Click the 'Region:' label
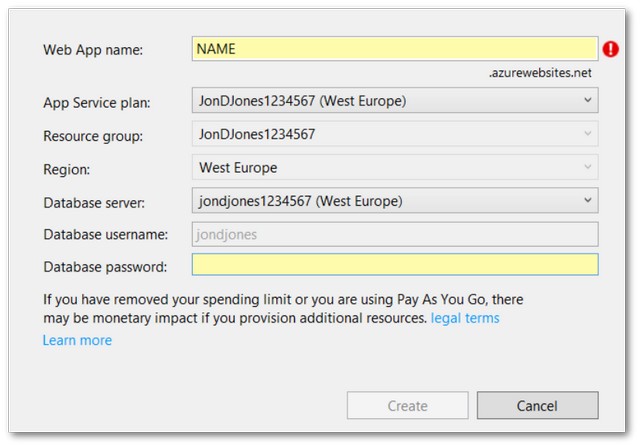Viewport: 640px width, 447px height. tap(69, 169)
